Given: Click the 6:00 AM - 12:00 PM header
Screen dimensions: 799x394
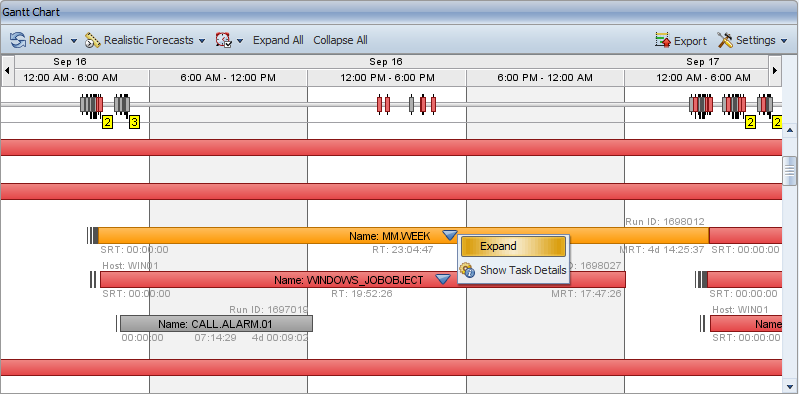Looking at the screenshot, I should (228, 77).
